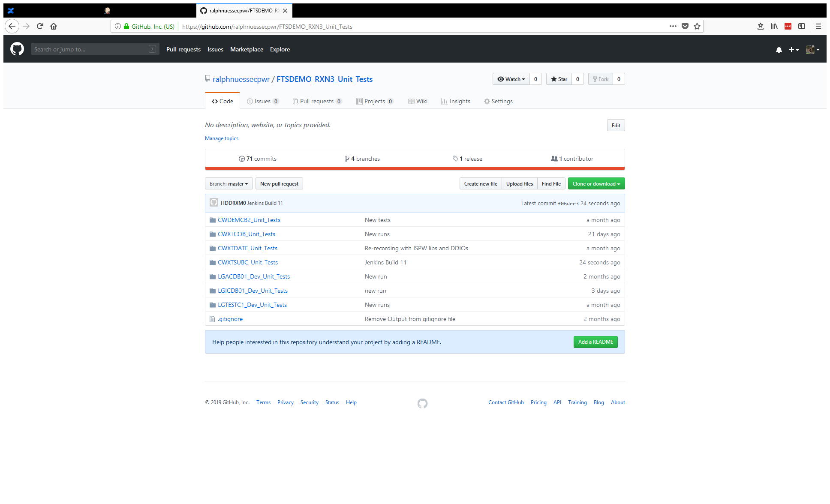View history via the 71 commits icon
Screen dimensions: 830x504
(x=242, y=159)
